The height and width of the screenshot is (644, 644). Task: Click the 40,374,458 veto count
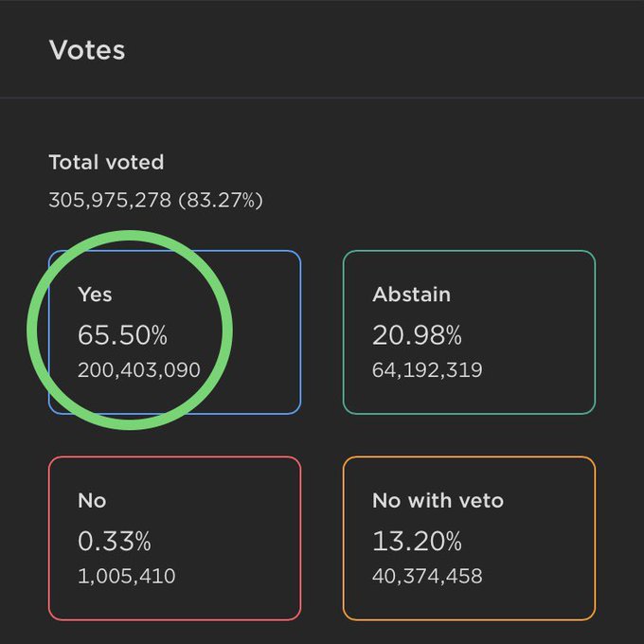[427, 576]
